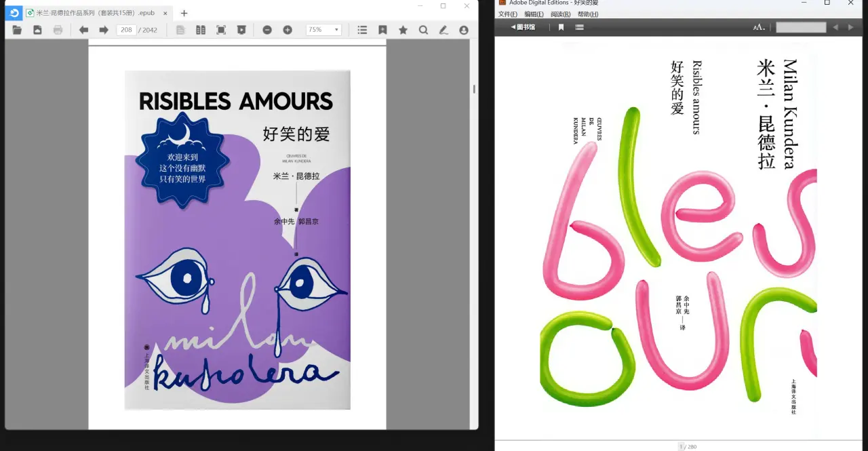Click Adobe Digital Editions app icon in title bar
Image resolution: width=868 pixels, height=451 pixels.
(x=502, y=3)
